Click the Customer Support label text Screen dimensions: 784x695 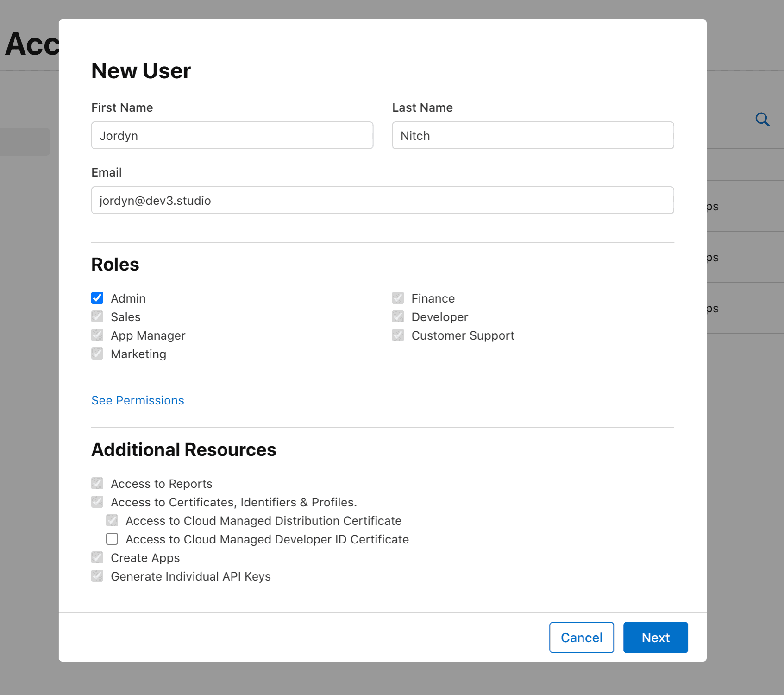click(463, 335)
